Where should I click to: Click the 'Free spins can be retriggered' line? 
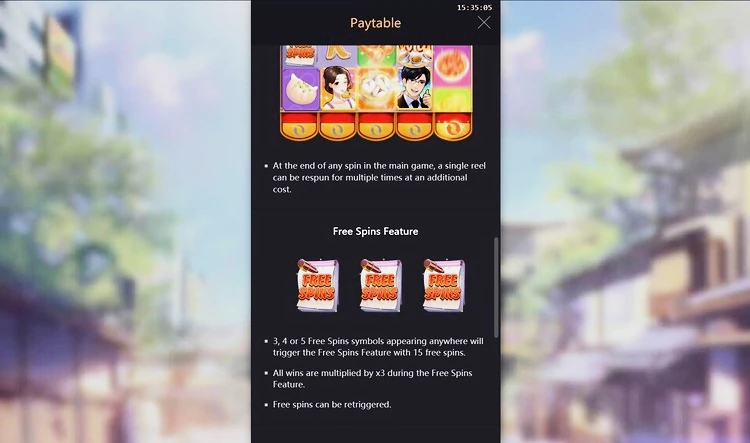pyautogui.click(x=332, y=405)
